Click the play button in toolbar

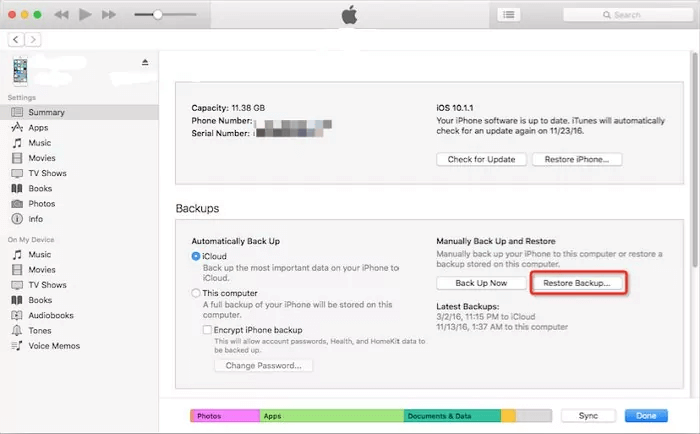(85, 15)
